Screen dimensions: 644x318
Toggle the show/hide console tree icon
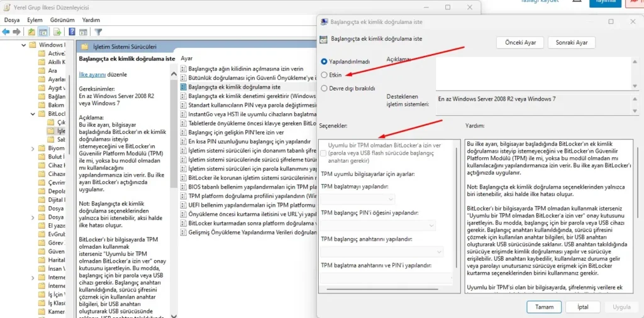43,31
